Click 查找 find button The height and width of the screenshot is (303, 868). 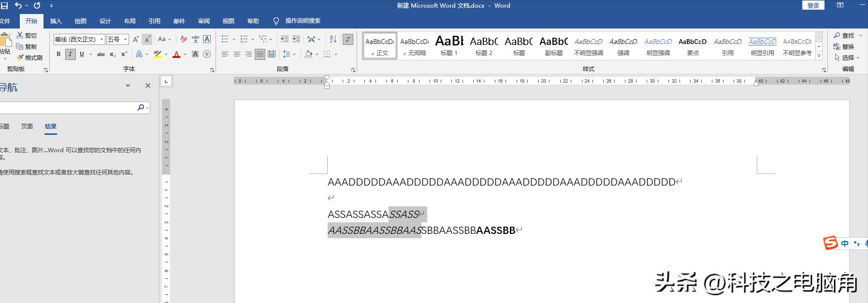(x=844, y=35)
